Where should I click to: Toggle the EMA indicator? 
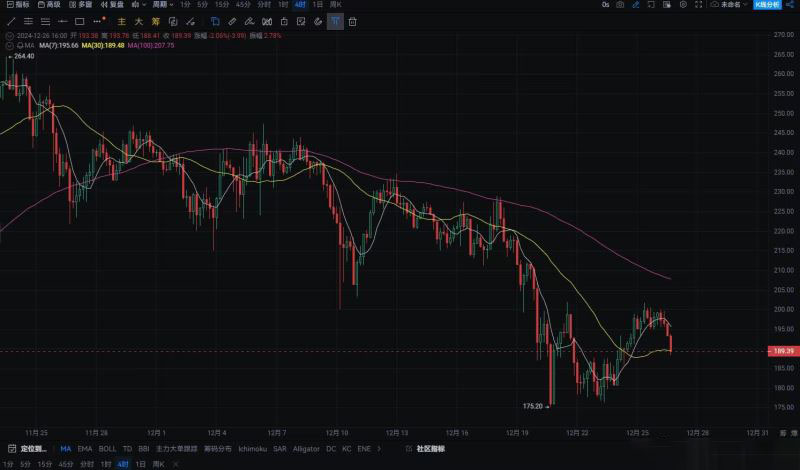pyautogui.click(x=85, y=449)
